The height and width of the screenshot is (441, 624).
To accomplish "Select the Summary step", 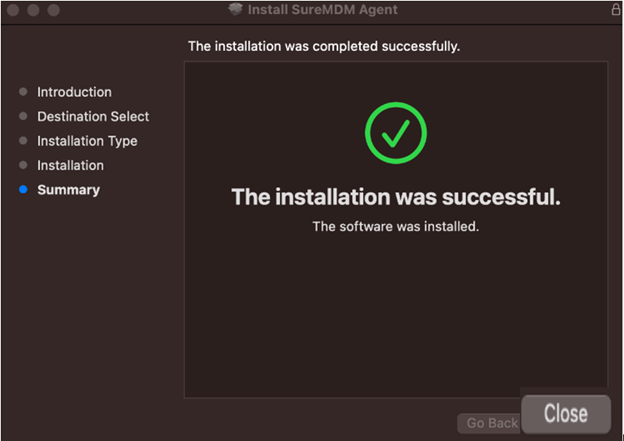I will tap(68, 190).
